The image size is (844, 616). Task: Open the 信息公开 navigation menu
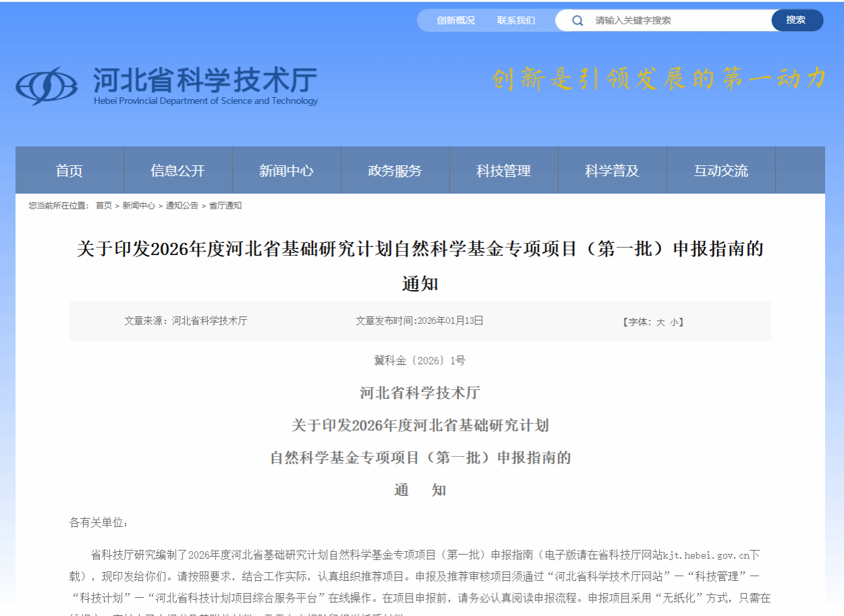coord(178,171)
